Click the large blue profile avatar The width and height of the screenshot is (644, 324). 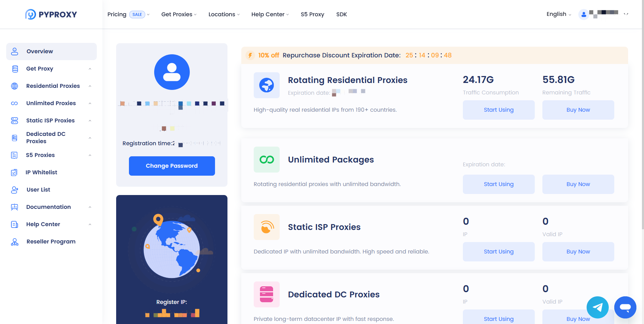coord(172,72)
